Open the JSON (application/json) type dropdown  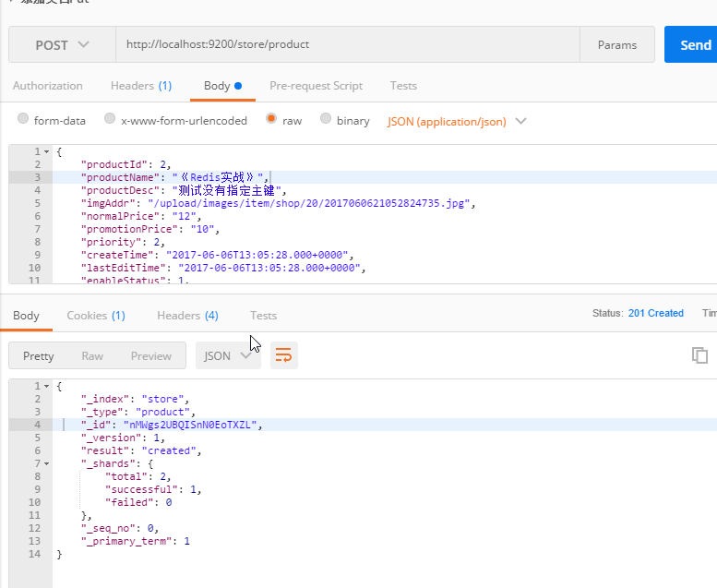457,121
